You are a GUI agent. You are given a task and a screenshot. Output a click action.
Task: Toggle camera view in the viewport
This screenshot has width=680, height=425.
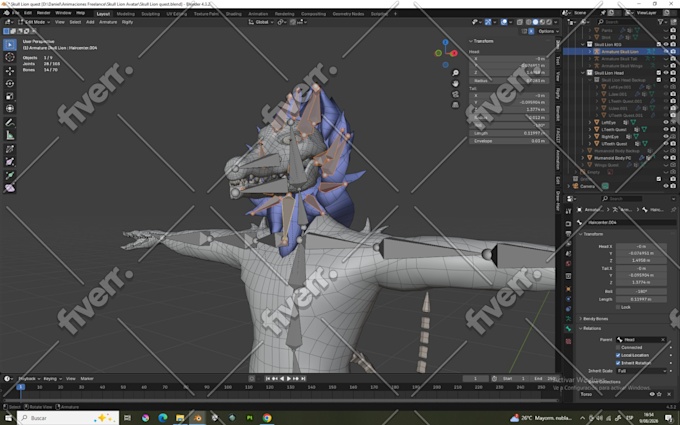(x=455, y=94)
